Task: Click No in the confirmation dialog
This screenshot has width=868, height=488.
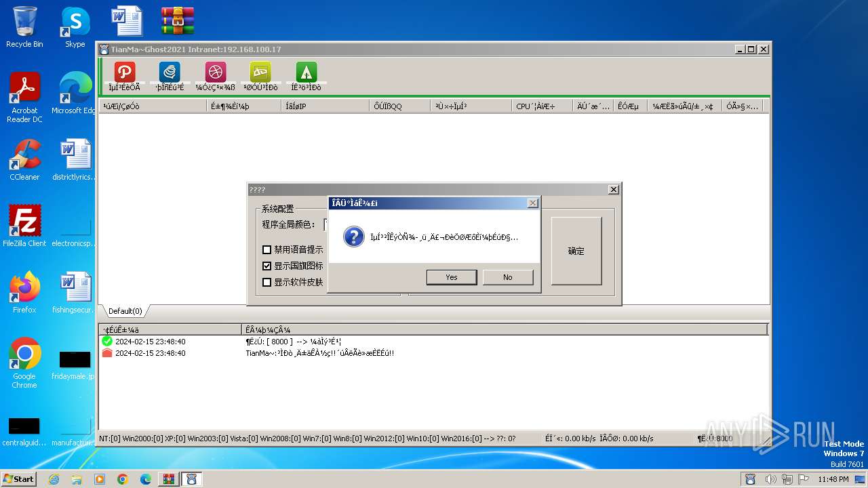Action: pyautogui.click(x=508, y=277)
